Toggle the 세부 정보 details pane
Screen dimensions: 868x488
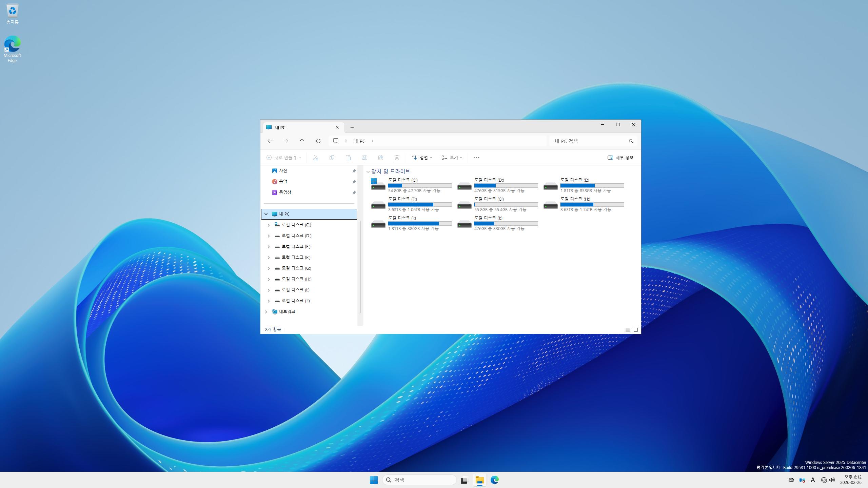[620, 158]
